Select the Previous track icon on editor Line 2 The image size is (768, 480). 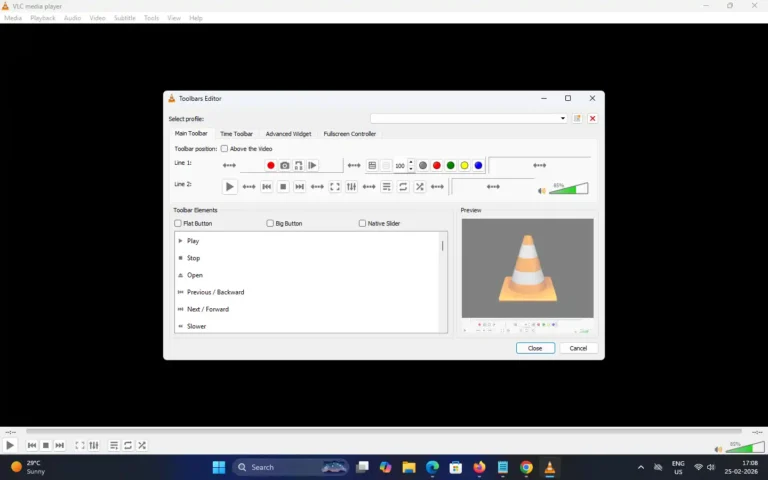266,187
